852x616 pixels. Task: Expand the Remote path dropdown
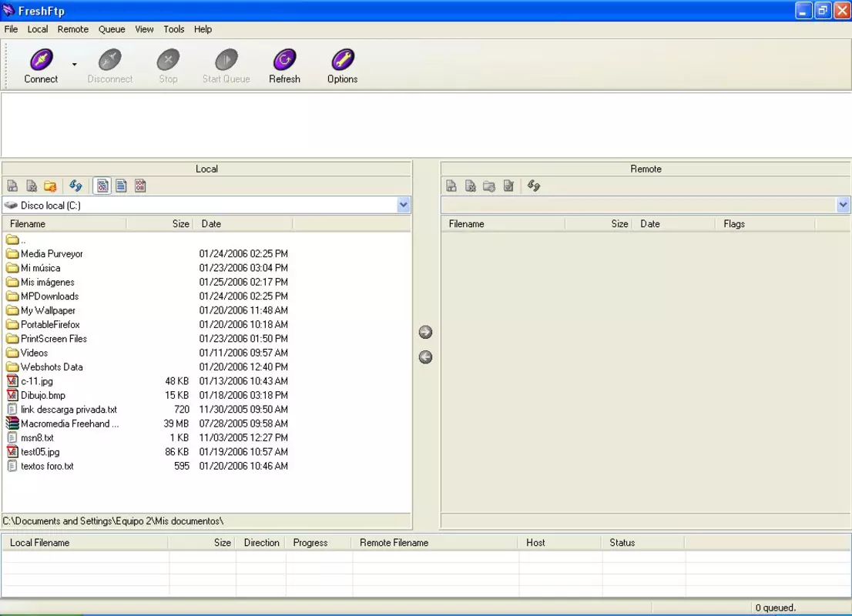point(843,206)
